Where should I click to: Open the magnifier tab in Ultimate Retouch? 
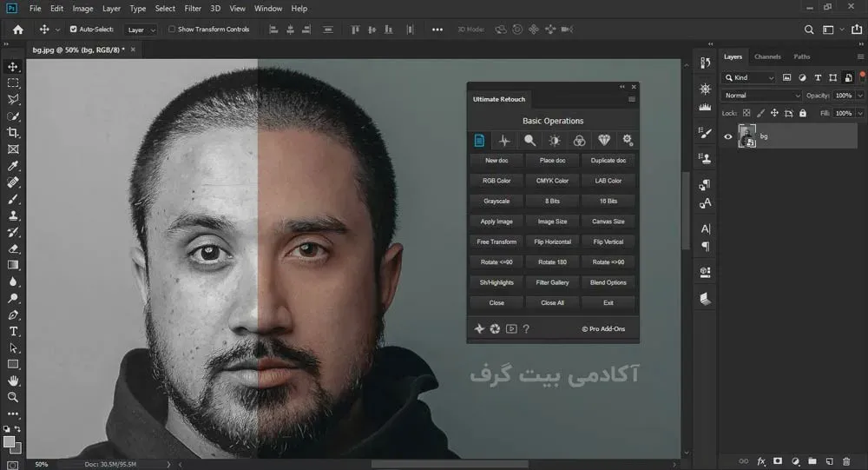click(x=529, y=141)
